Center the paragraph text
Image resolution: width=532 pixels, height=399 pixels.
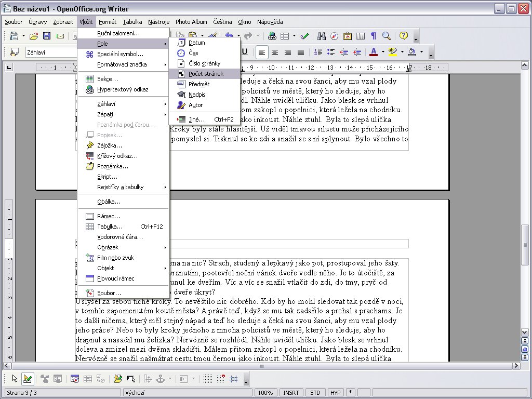pos(274,52)
